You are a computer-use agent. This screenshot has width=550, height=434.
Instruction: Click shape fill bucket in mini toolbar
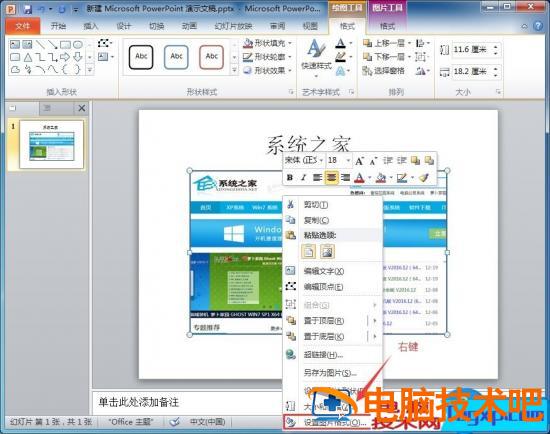pyautogui.click(x=381, y=178)
